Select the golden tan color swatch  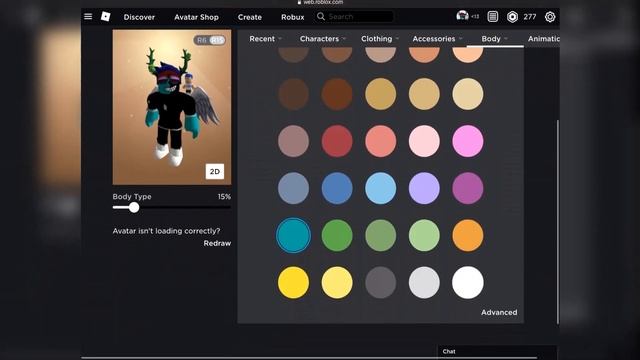pos(380,94)
